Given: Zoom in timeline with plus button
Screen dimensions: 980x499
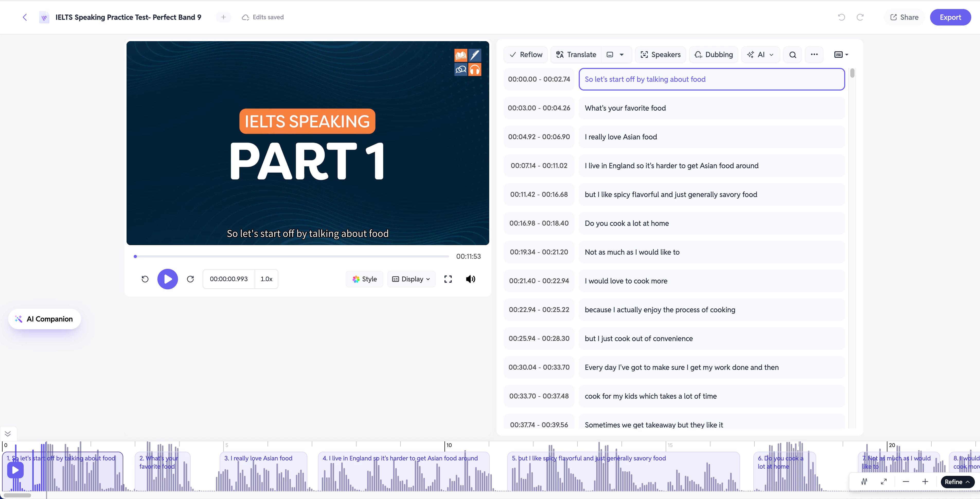Looking at the screenshot, I should click(x=925, y=482).
